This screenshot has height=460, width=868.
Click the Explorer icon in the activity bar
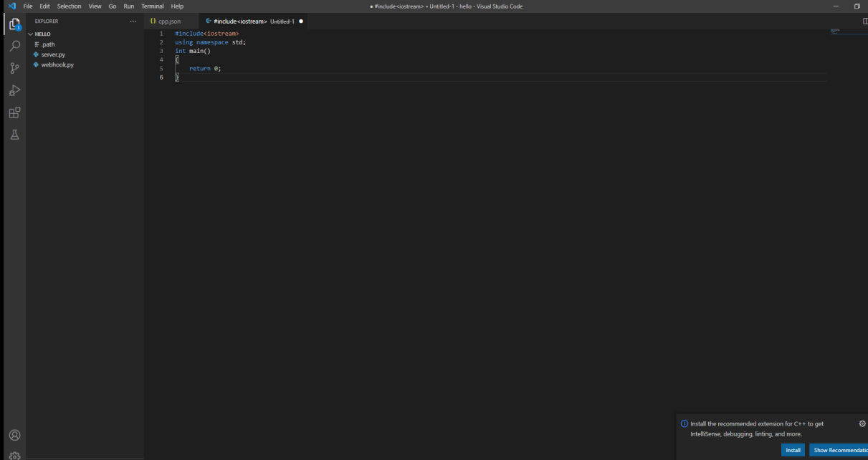[14, 23]
